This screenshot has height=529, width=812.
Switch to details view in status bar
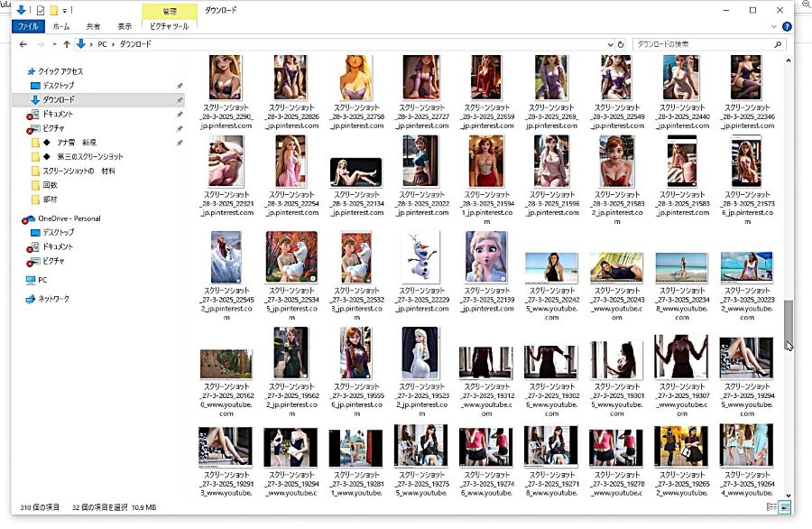coord(771,507)
